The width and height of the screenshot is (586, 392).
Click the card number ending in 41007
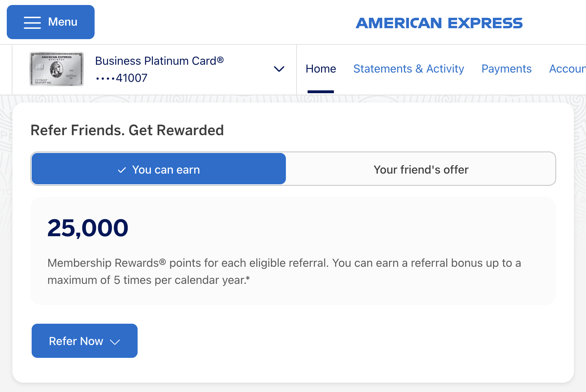click(x=122, y=78)
